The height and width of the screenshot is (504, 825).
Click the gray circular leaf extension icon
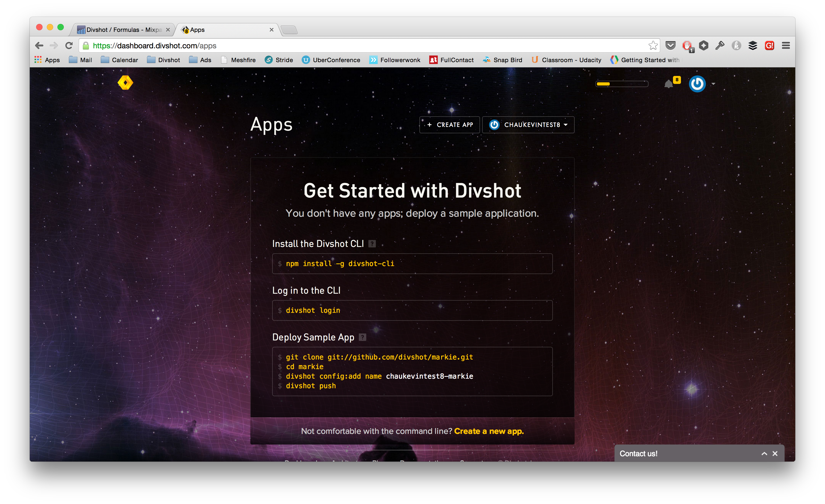pos(736,45)
